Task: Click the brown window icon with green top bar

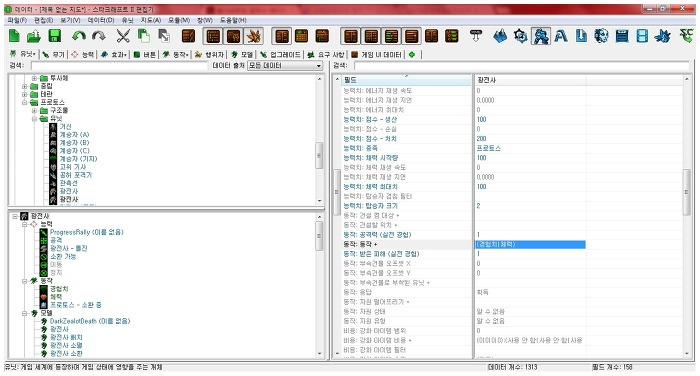Action: point(302,36)
